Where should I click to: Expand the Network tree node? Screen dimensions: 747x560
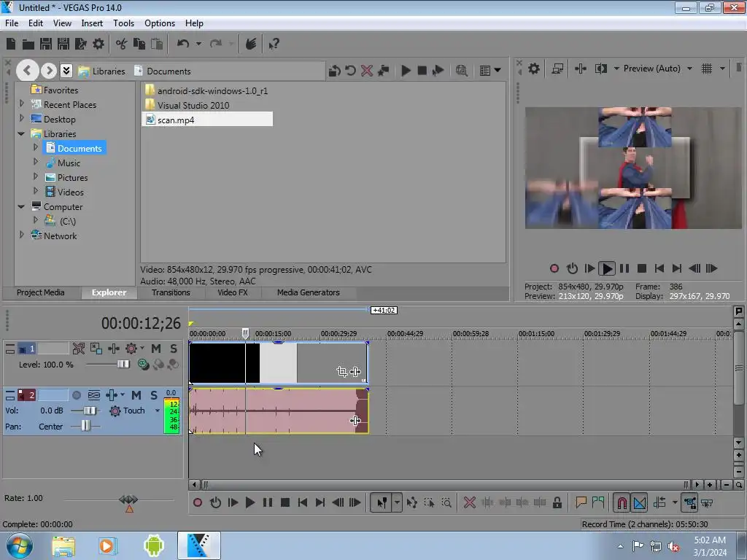[x=21, y=235]
